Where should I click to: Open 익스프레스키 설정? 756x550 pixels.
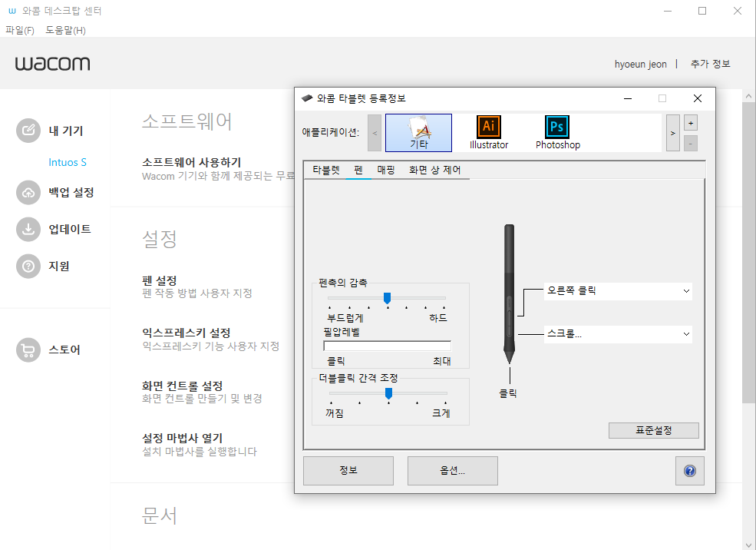[x=186, y=333]
